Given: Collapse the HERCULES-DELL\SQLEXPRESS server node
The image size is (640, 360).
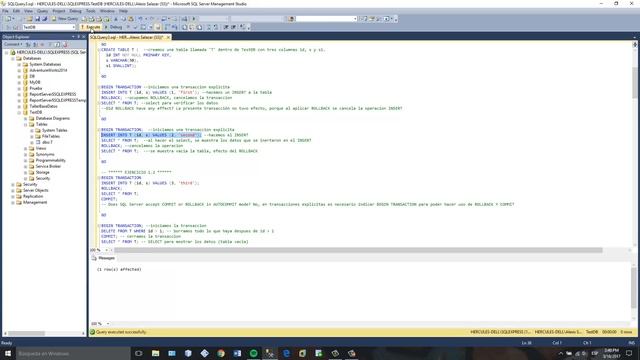Looking at the screenshot, I should click(x=7, y=53).
